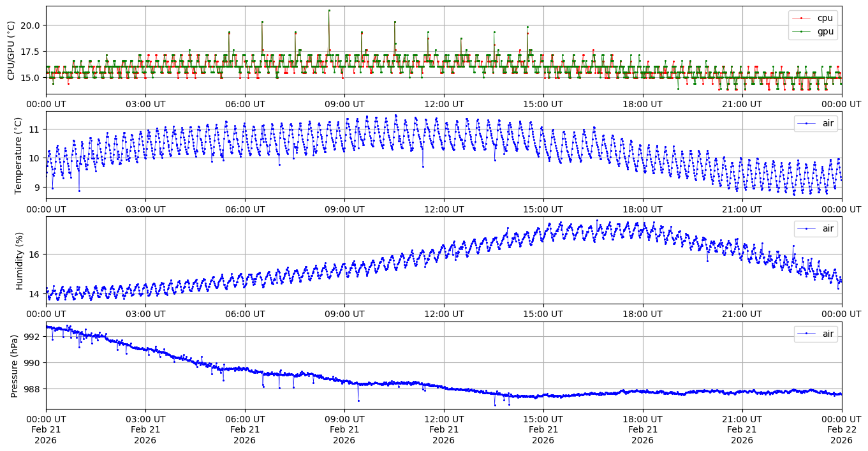Click the green gpu legend line marker

point(804,31)
